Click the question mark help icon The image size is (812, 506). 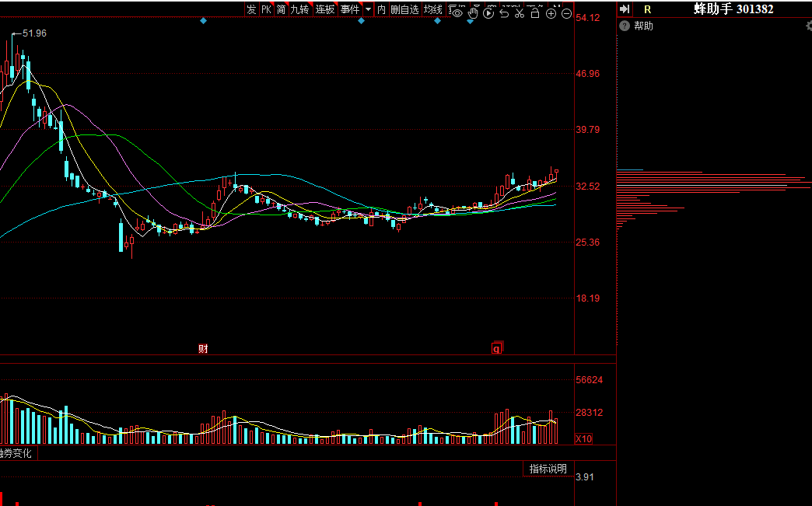click(625, 26)
